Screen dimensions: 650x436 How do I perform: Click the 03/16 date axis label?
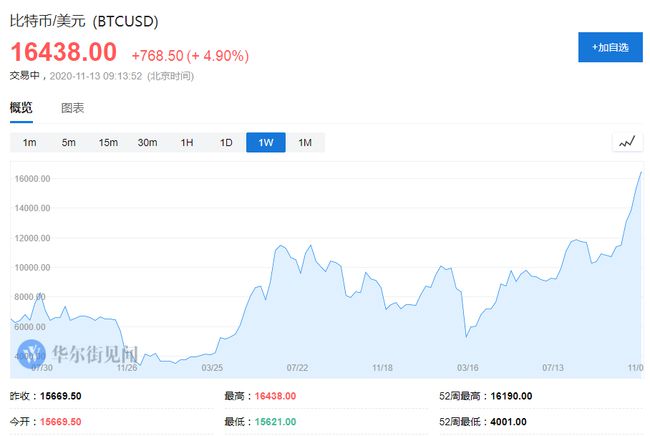[x=467, y=368]
